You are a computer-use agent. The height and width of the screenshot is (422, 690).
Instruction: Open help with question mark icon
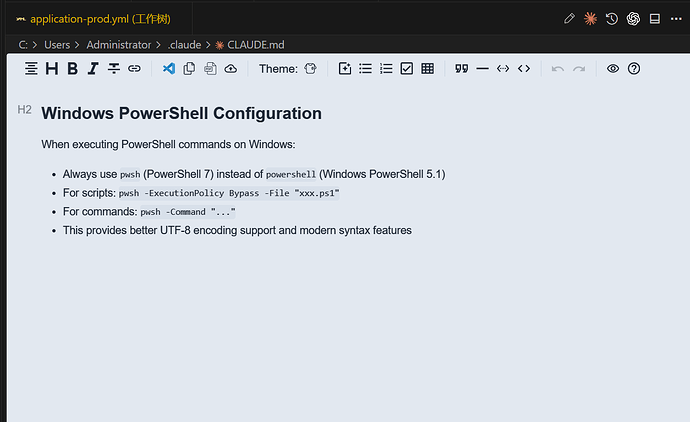click(x=634, y=69)
